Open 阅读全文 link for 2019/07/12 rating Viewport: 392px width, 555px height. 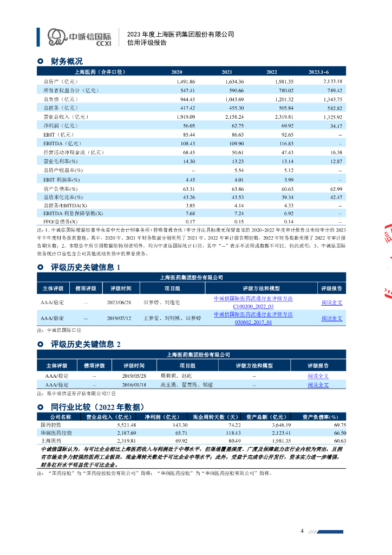331,318
